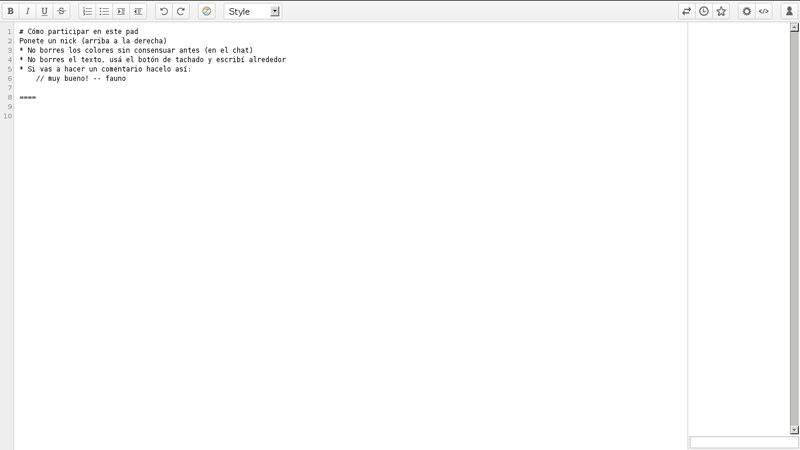Insert an ordered numbered list

(x=87, y=11)
